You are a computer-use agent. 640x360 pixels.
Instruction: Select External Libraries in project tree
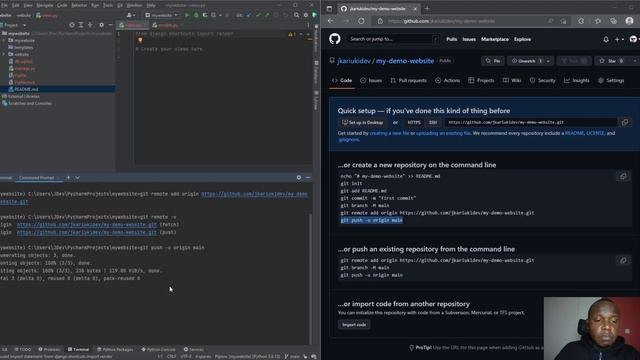point(24,96)
